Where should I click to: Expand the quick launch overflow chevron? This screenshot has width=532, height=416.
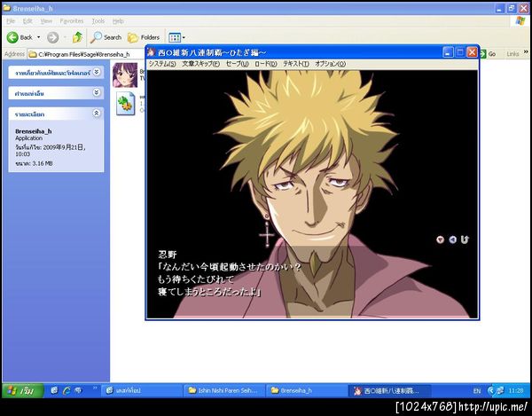coord(95,388)
